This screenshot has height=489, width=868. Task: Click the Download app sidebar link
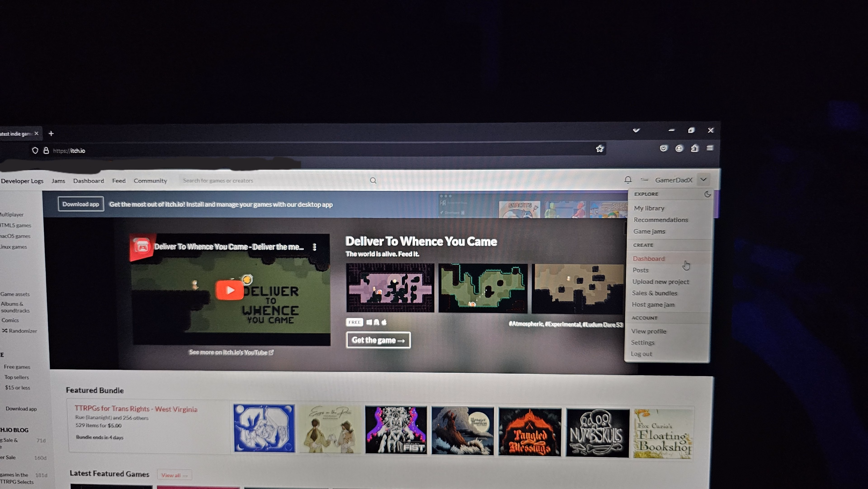point(21,409)
